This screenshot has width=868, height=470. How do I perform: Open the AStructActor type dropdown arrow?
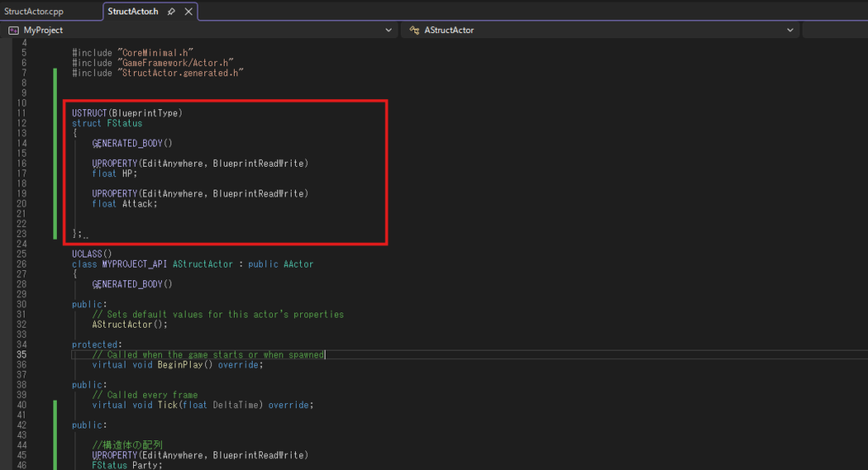click(x=789, y=30)
